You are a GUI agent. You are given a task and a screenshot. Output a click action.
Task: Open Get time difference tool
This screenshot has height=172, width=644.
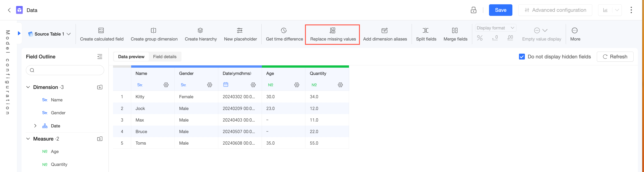[284, 31]
